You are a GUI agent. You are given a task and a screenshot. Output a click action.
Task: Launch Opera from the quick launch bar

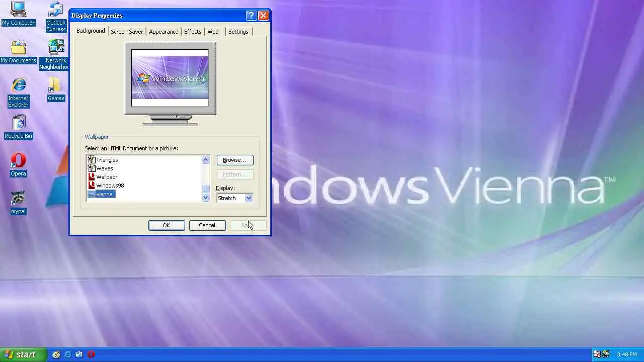pyautogui.click(x=91, y=354)
